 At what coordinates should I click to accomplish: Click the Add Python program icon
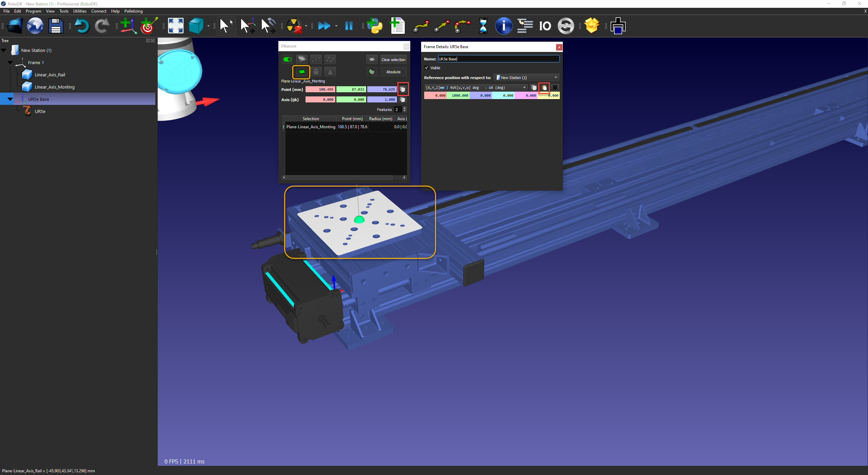tap(375, 26)
